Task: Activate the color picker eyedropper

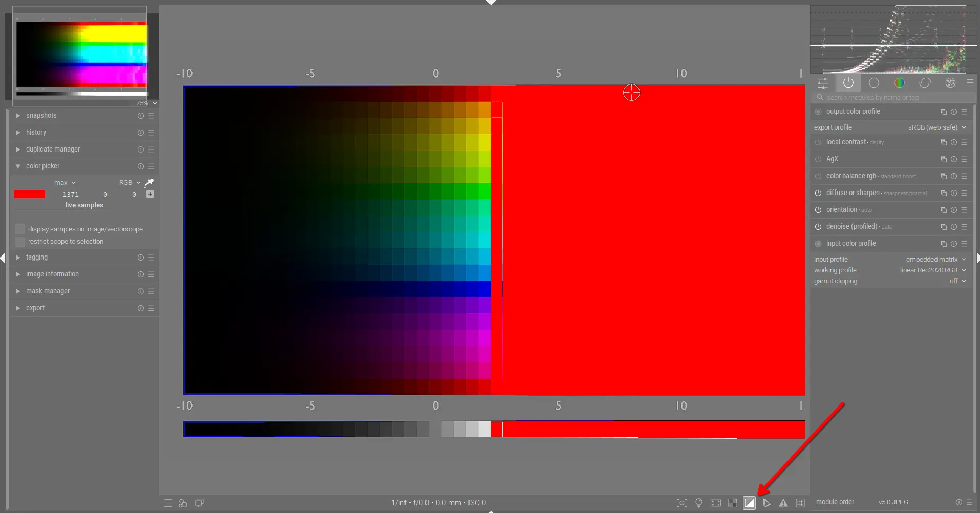Action: 149,182
